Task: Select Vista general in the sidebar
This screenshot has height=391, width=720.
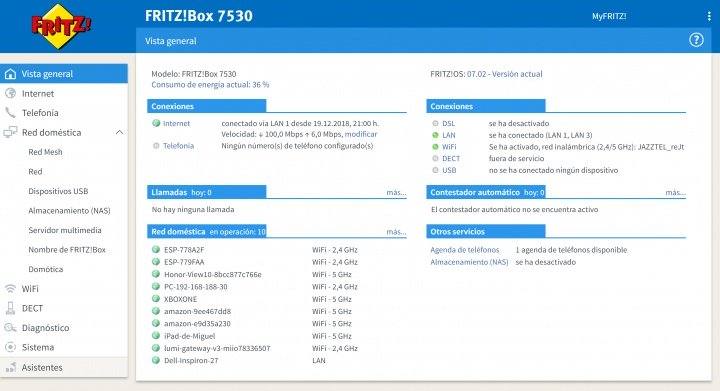Action: click(x=64, y=74)
